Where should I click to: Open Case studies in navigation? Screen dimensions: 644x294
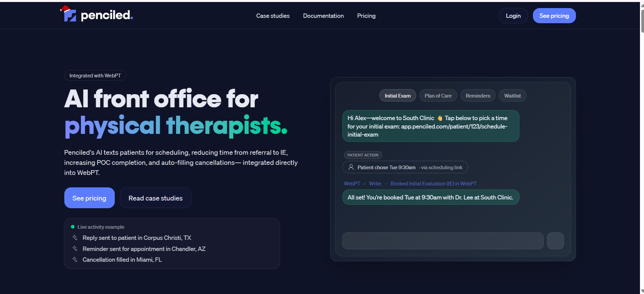(x=273, y=16)
